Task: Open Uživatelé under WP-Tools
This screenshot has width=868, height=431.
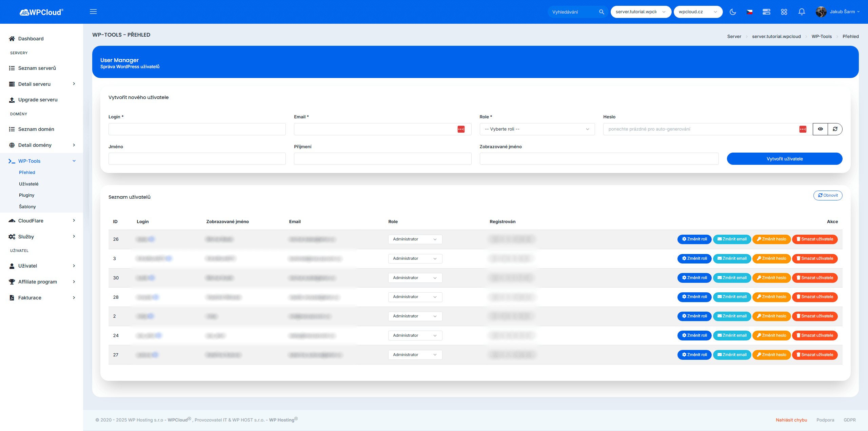Action: [28, 184]
